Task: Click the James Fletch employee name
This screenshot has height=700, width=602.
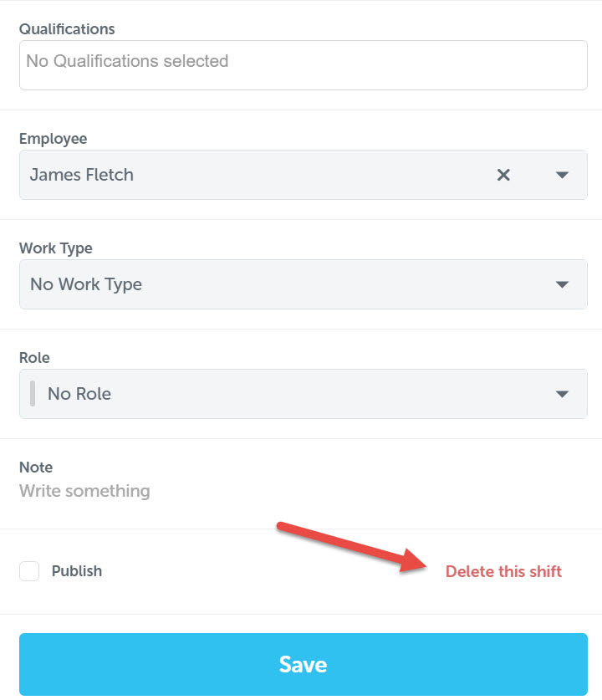Action: coord(82,175)
